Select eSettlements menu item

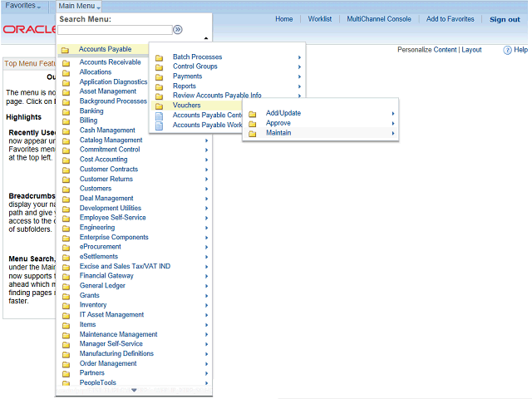[99, 257]
